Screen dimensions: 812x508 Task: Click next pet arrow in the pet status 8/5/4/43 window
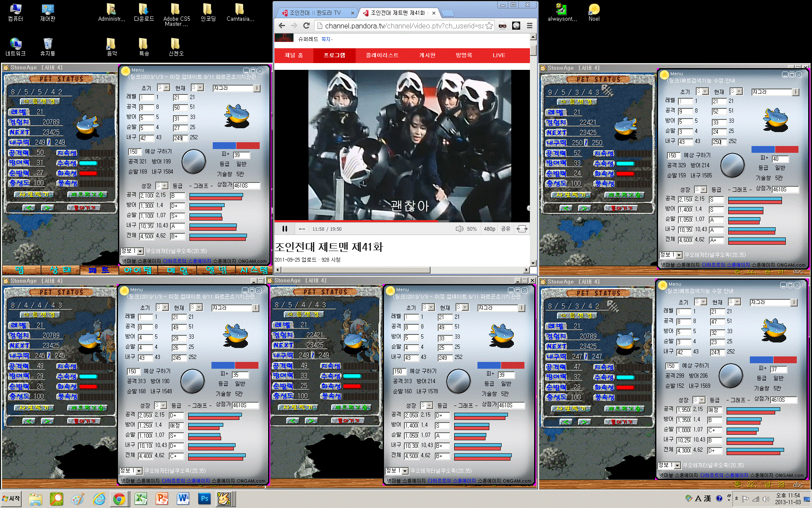click(311, 421)
